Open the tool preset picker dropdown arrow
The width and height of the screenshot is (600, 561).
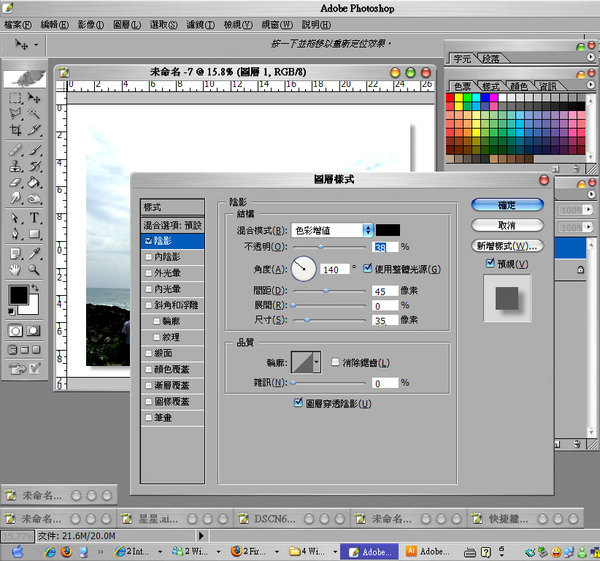tap(37, 45)
